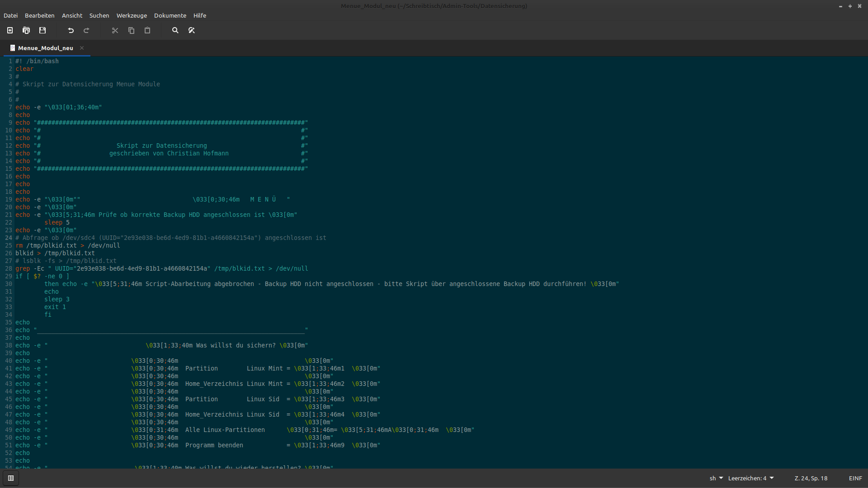868x488 pixels.
Task: Redo the undone edit
Action: click(x=86, y=30)
